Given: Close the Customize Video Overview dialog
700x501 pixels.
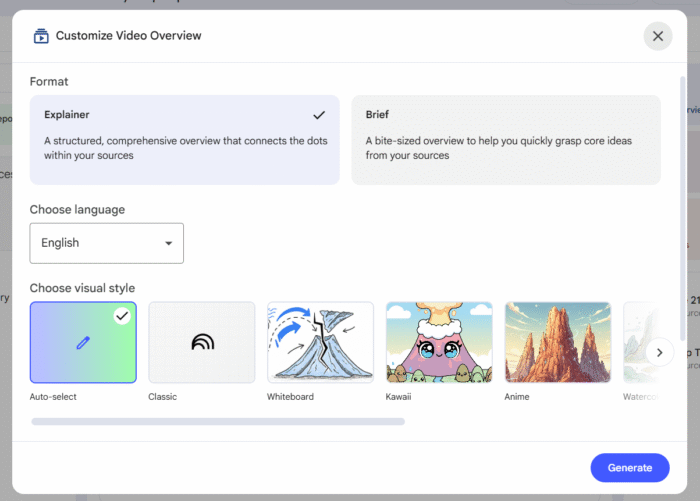Looking at the screenshot, I should pyautogui.click(x=658, y=36).
